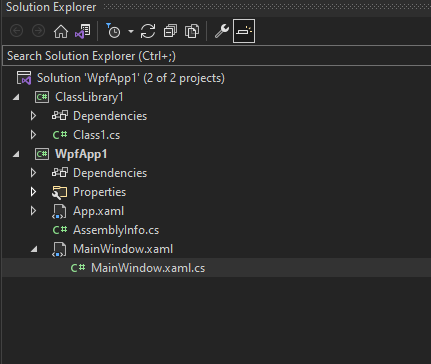431x364 pixels.
Task: Click Dependencies icon under WpfApp1
Action: tap(60, 173)
